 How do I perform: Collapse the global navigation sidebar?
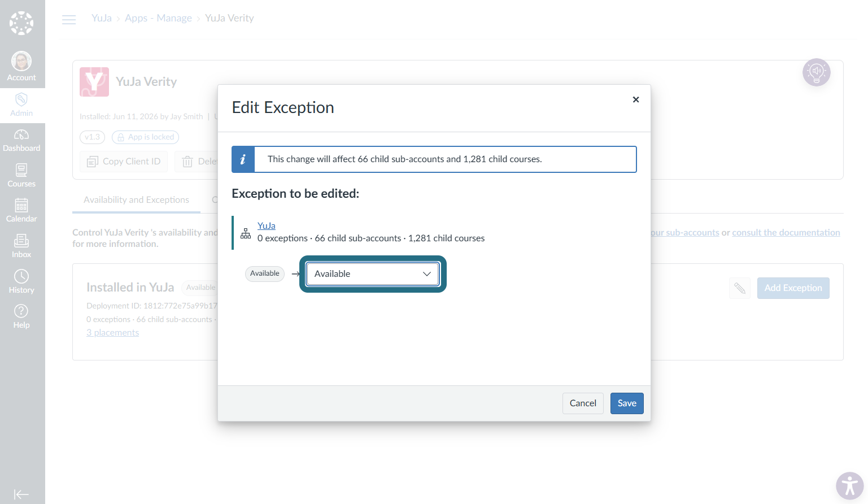click(21, 494)
